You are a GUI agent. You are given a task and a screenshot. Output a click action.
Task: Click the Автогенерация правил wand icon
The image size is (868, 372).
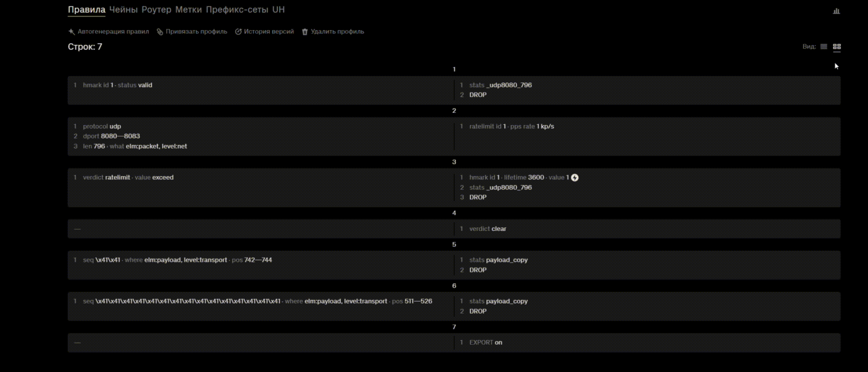click(x=71, y=32)
